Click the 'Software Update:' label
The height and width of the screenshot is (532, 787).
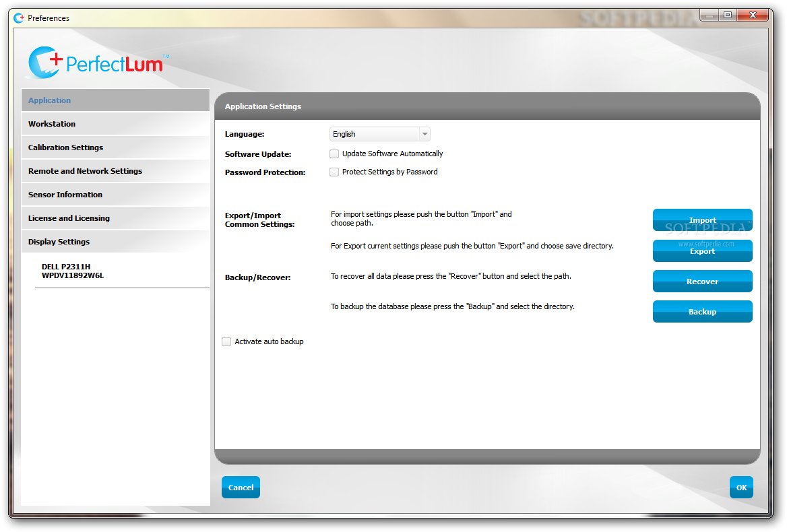pyautogui.click(x=258, y=154)
